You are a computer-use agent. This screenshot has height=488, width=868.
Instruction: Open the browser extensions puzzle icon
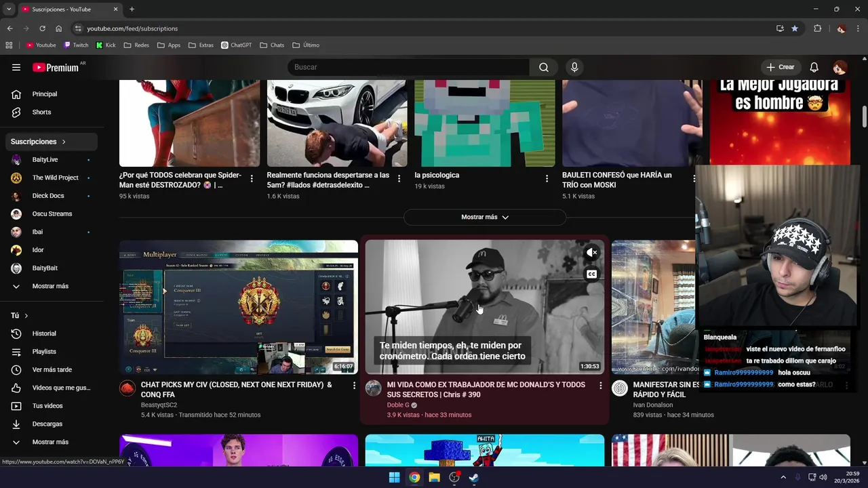point(817,28)
